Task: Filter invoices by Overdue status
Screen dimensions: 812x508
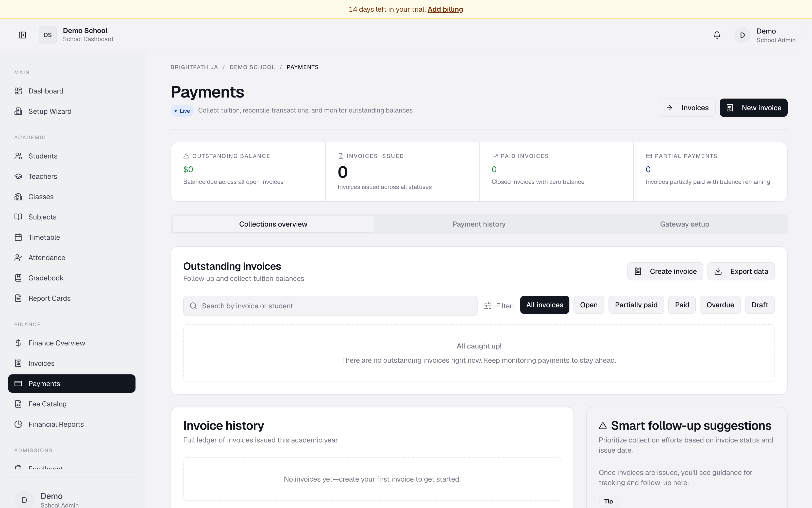Action: [x=720, y=305]
